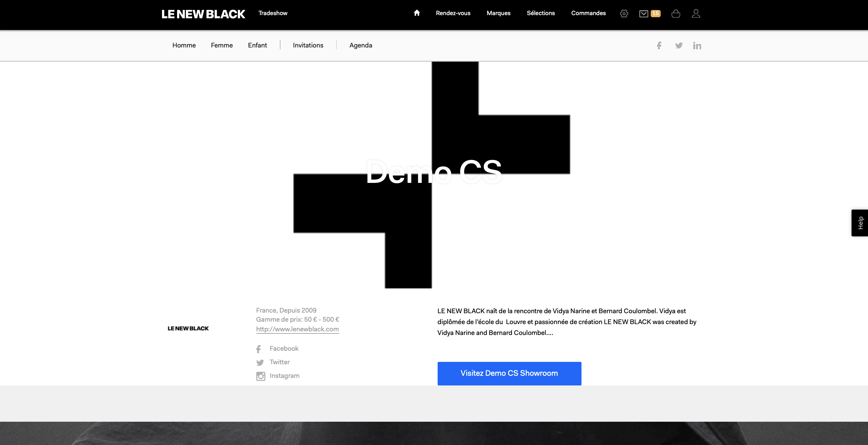Select the Femme category tab
The height and width of the screenshot is (445, 868).
pyautogui.click(x=222, y=45)
